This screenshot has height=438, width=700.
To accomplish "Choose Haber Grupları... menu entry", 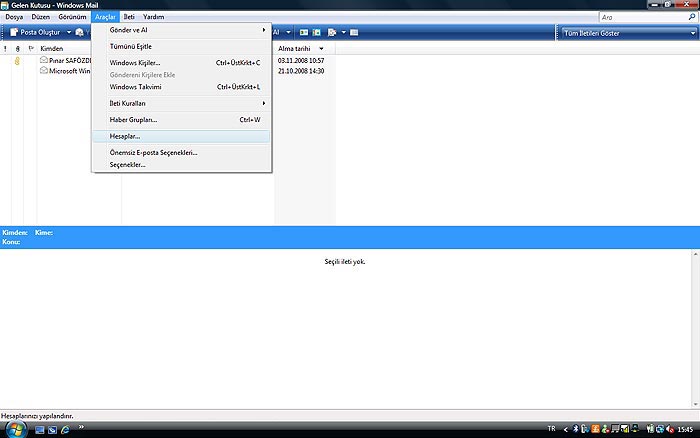I will pyautogui.click(x=182, y=120).
